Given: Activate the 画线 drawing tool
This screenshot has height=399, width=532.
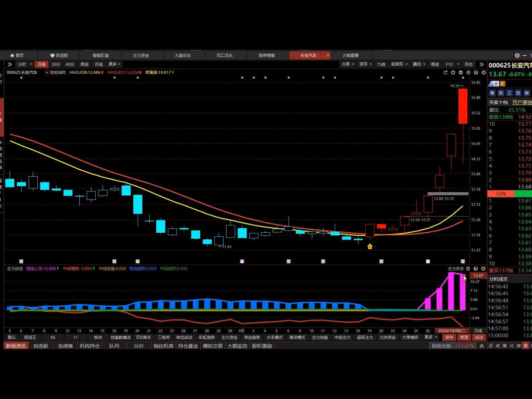Looking at the screenshot, I should pos(435,64).
